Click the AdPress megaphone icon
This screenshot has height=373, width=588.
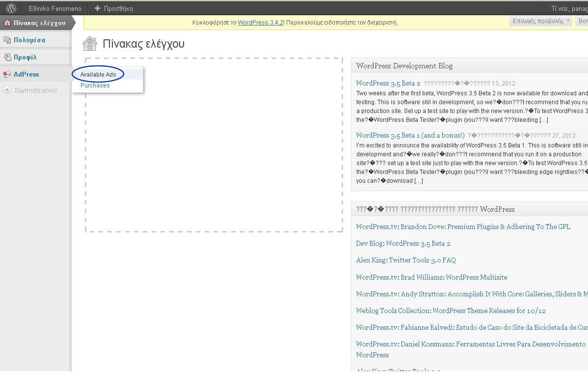[x=7, y=74]
